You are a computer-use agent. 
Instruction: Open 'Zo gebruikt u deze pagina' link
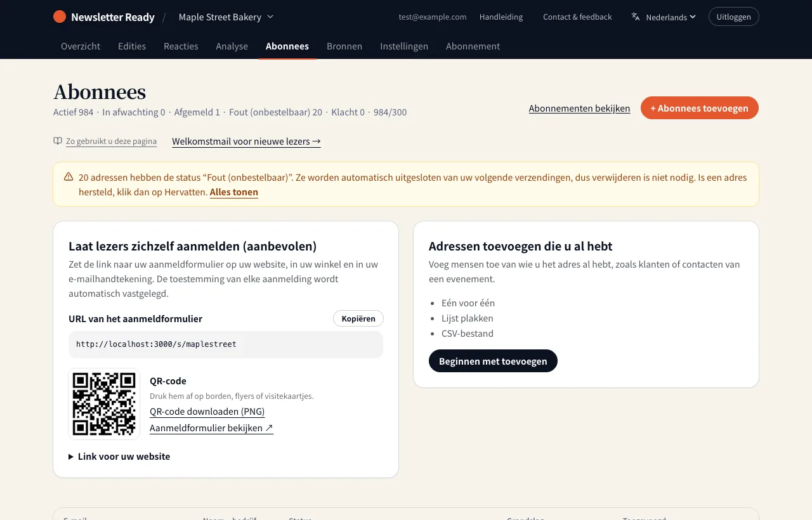[x=111, y=141]
